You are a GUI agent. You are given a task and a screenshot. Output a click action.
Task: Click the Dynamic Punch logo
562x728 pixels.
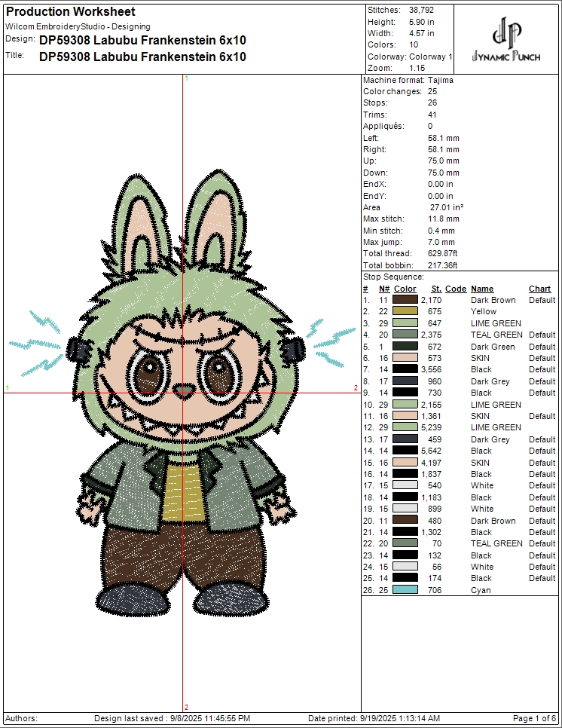pos(506,40)
